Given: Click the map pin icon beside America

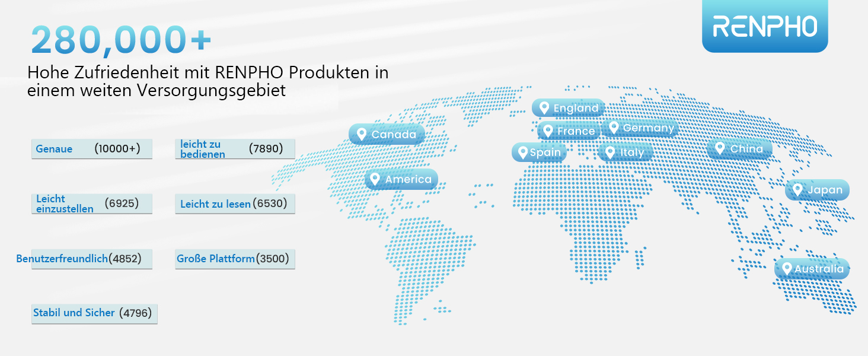Looking at the screenshot, I should click(x=374, y=179).
